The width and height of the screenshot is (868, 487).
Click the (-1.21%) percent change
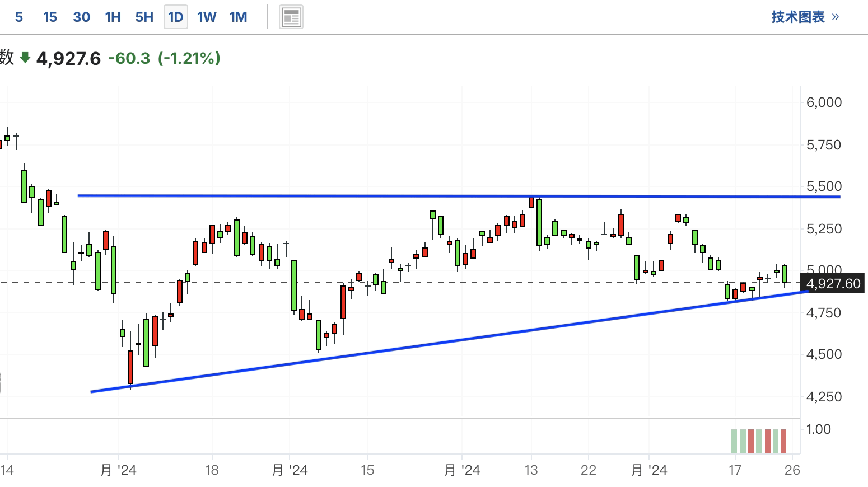pyautogui.click(x=189, y=58)
